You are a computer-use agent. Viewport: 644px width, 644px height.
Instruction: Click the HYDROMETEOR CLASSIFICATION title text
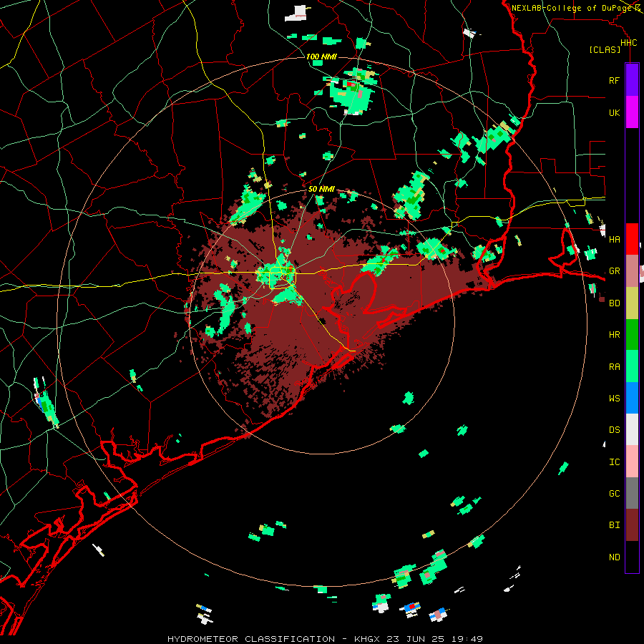pyautogui.click(x=251, y=639)
